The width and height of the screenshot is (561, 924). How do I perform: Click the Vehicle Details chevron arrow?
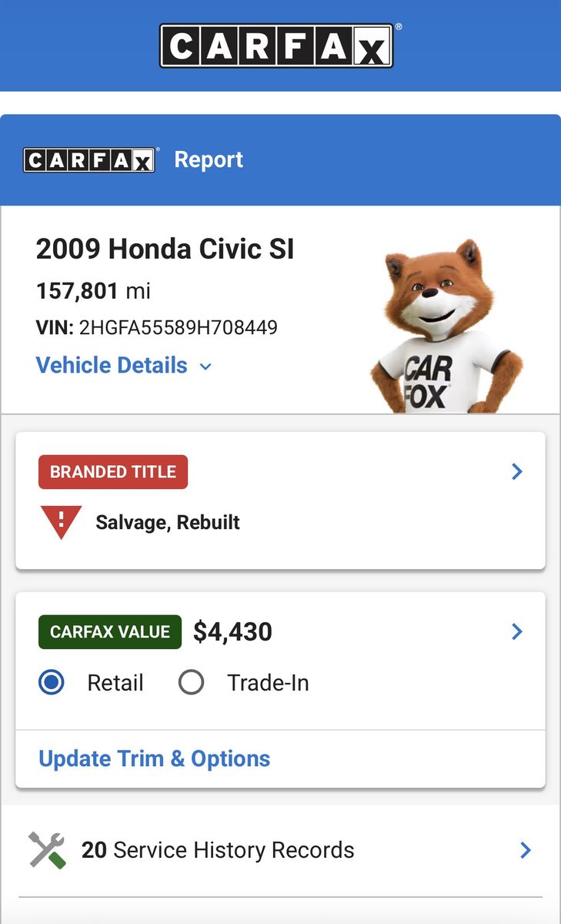205,367
